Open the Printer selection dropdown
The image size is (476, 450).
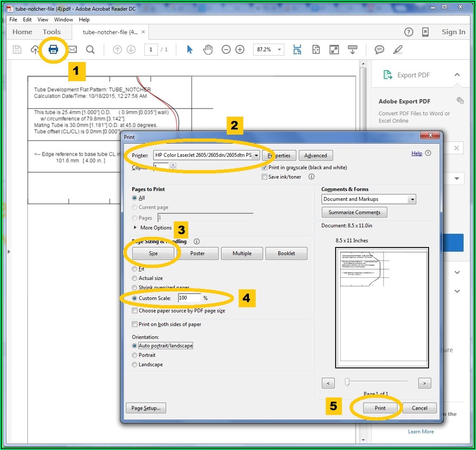(207, 156)
